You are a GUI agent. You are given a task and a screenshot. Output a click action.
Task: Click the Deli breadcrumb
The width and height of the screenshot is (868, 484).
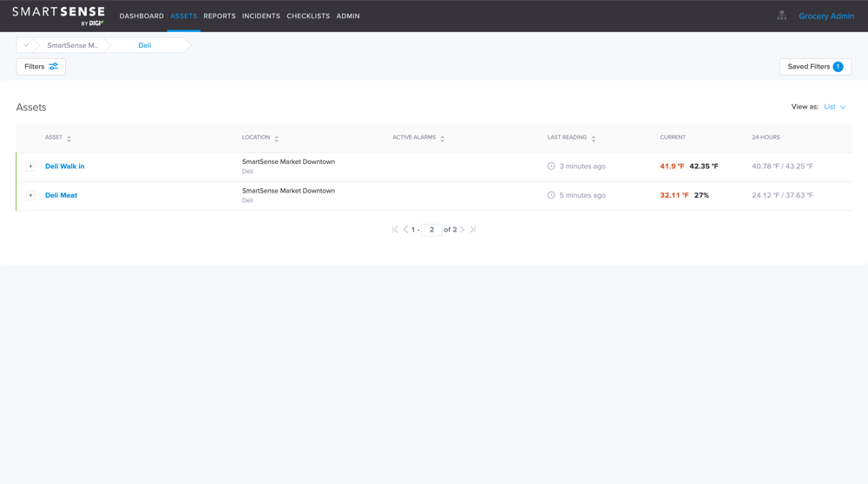click(144, 45)
